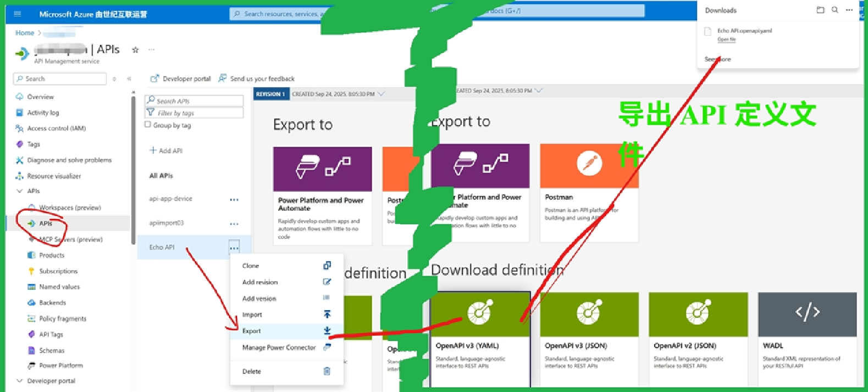Click the WADL code brackets tile icon
The width and height of the screenshot is (868, 392).
point(807,313)
